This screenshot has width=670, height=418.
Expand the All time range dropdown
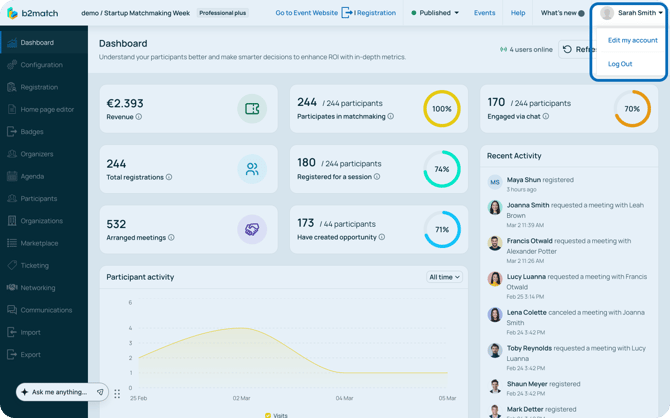coord(444,277)
